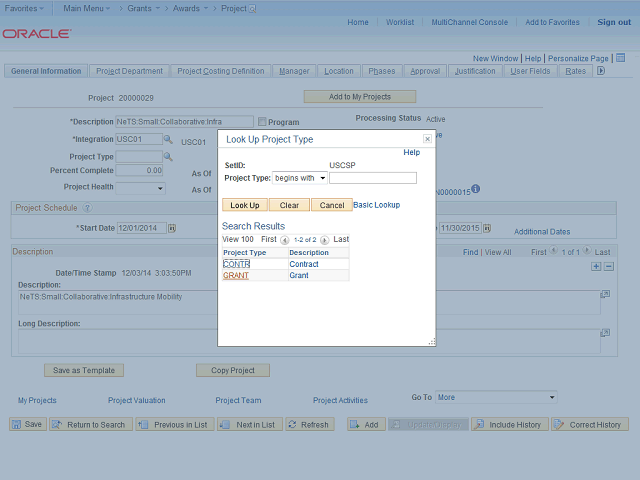Show previous search results with left arrow
Image resolution: width=640 pixels, height=480 pixels.
[x=284, y=240]
